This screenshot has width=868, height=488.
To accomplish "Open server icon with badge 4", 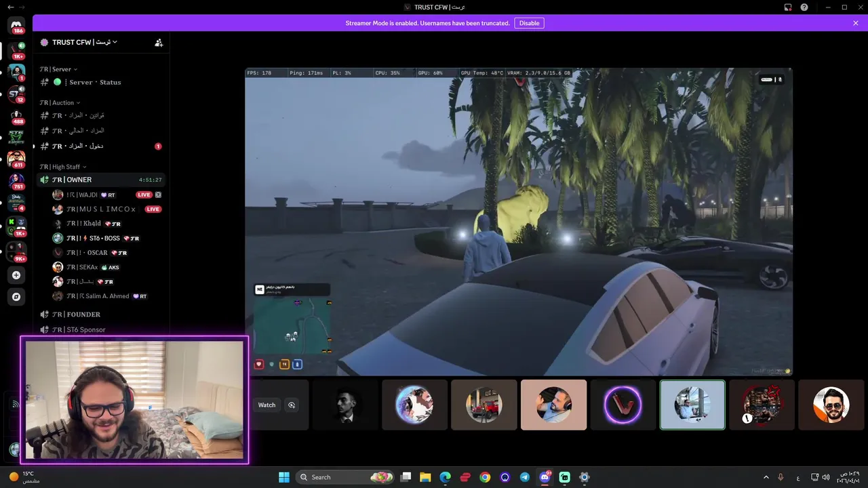I will tap(16, 202).
